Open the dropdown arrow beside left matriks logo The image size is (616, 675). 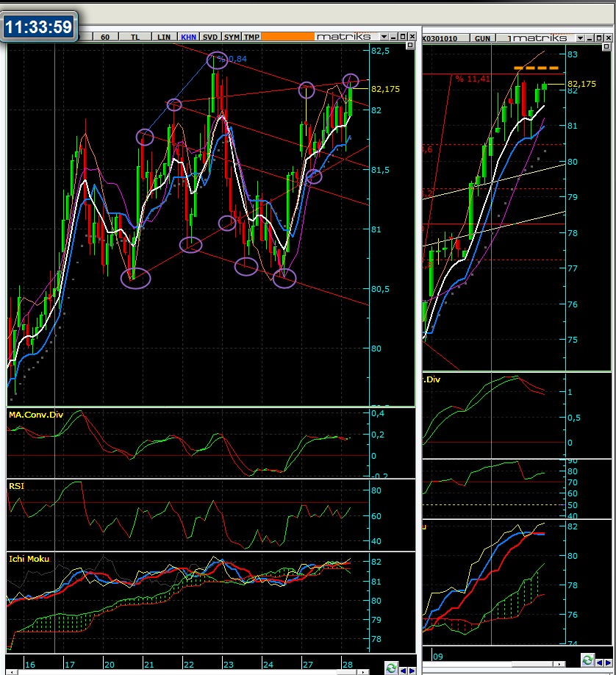coord(384,37)
